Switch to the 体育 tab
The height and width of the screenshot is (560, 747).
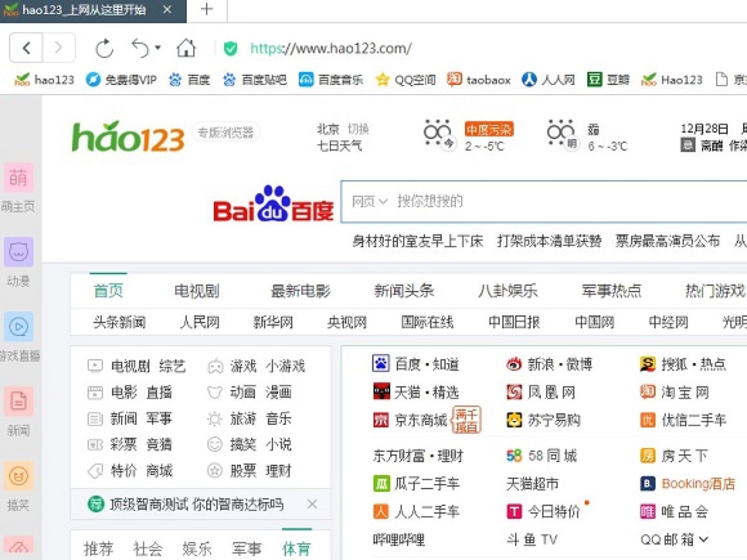(x=296, y=547)
